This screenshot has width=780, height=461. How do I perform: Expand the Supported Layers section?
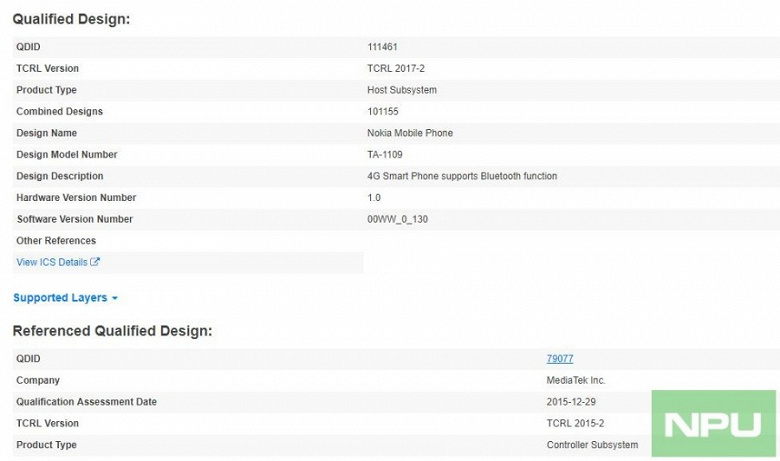(60, 298)
